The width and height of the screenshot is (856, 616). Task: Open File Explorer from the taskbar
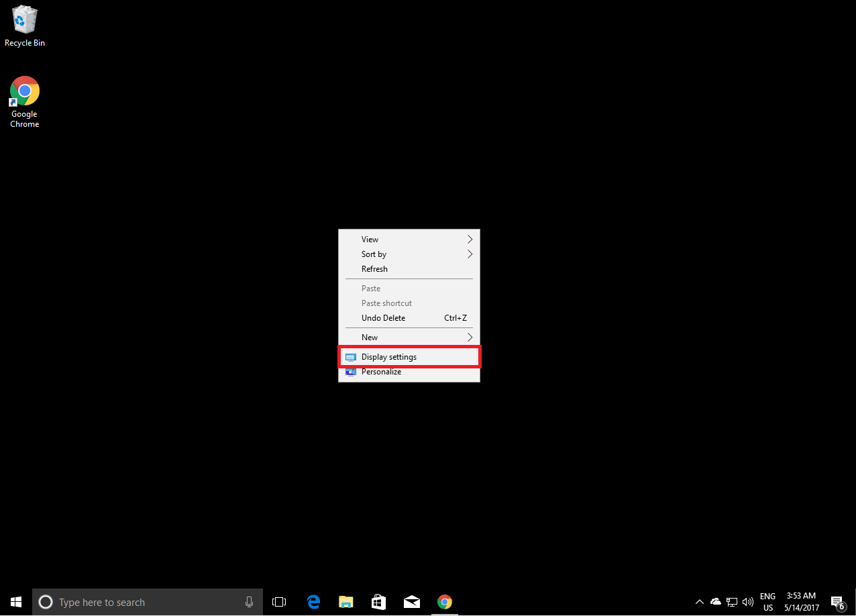pyautogui.click(x=345, y=602)
